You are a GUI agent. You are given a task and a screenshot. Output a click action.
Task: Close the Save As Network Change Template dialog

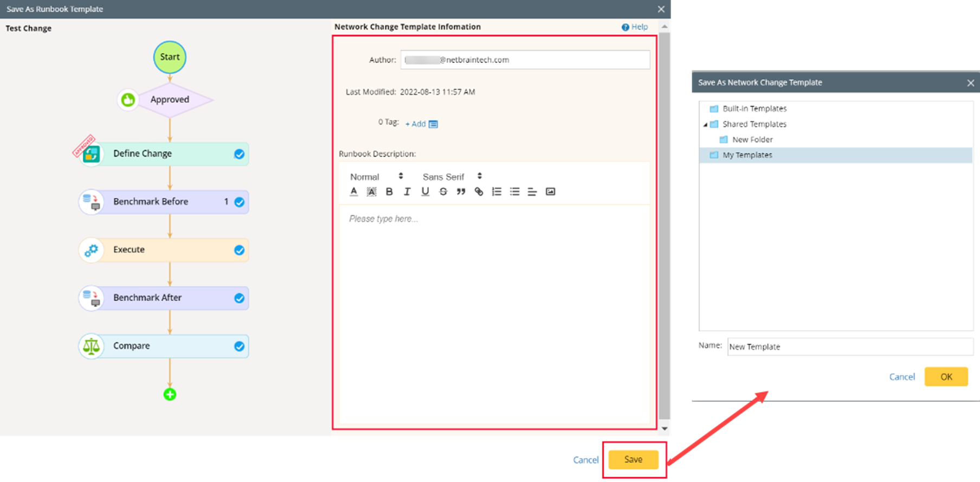(970, 83)
